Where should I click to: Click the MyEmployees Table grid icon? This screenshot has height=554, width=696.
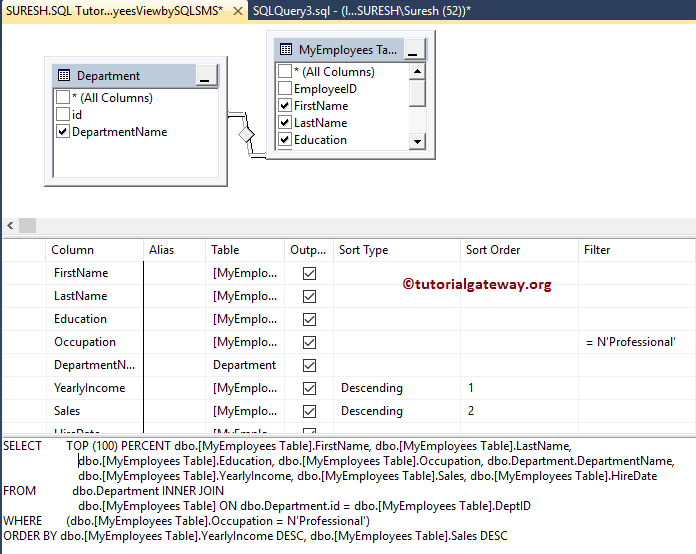coord(286,49)
